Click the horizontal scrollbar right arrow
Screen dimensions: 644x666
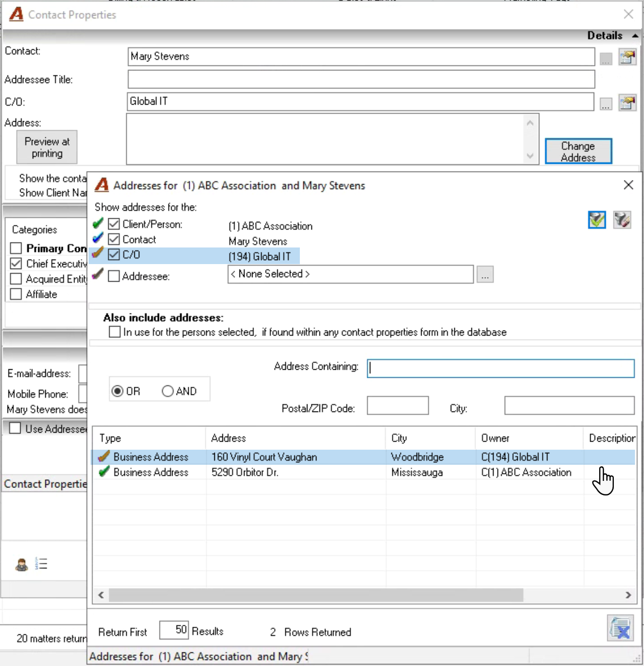point(628,595)
